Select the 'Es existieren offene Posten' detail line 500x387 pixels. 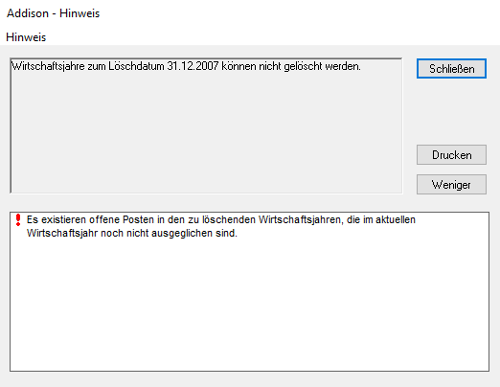221,220
